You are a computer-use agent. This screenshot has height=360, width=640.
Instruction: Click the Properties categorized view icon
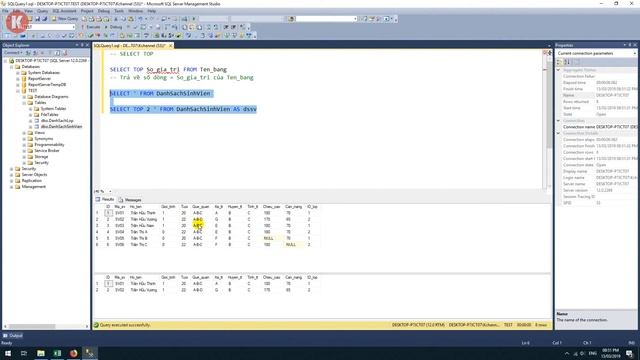[x=559, y=62]
